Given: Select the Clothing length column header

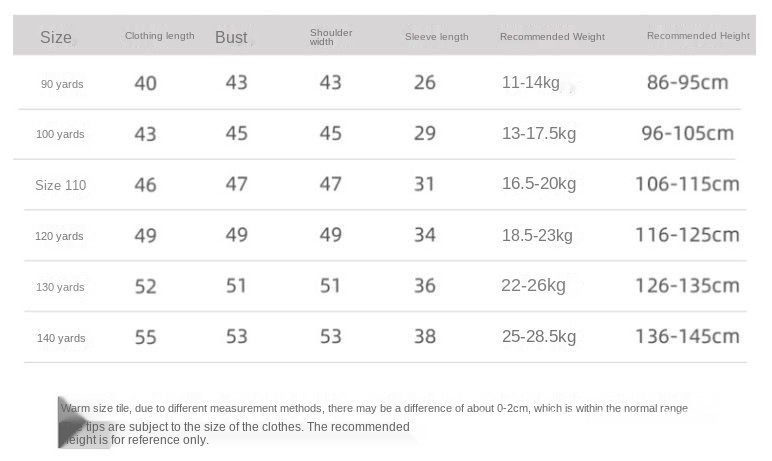Looking at the screenshot, I should point(159,36).
